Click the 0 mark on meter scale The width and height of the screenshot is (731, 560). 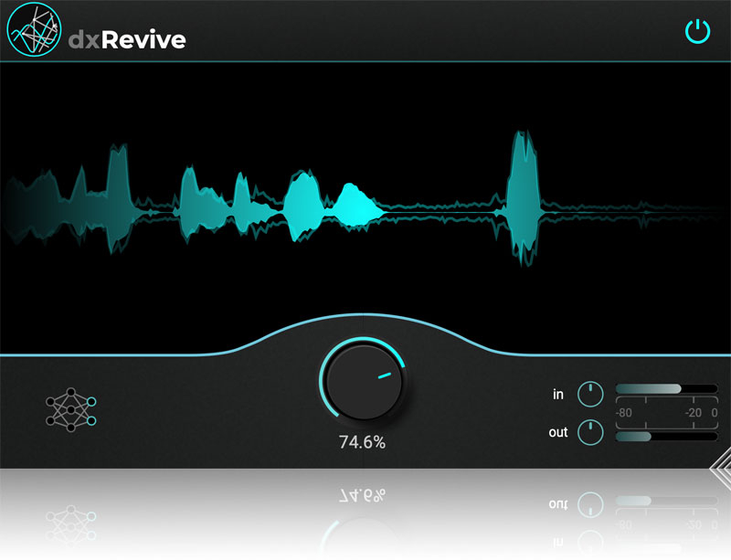tap(715, 413)
